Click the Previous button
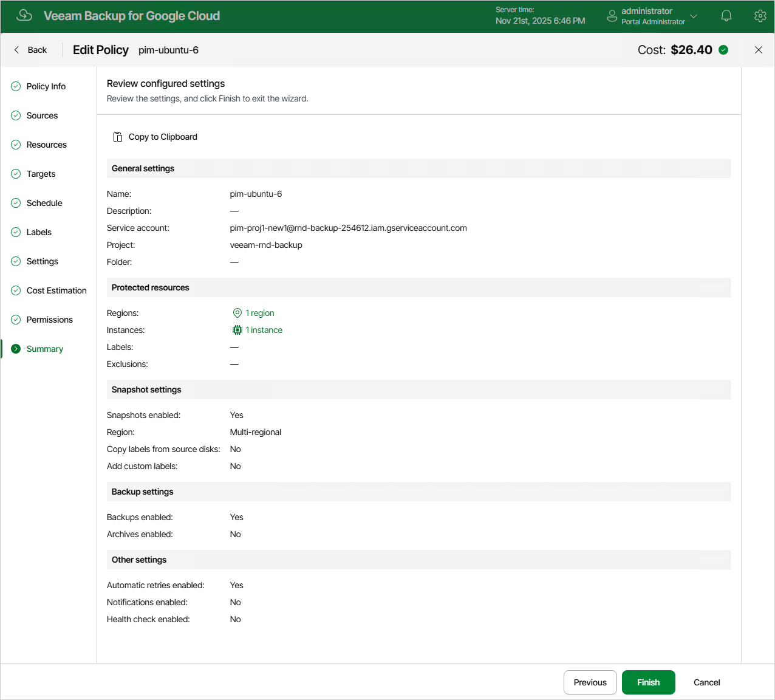This screenshot has height=700, width=775. tap(590, 682)
